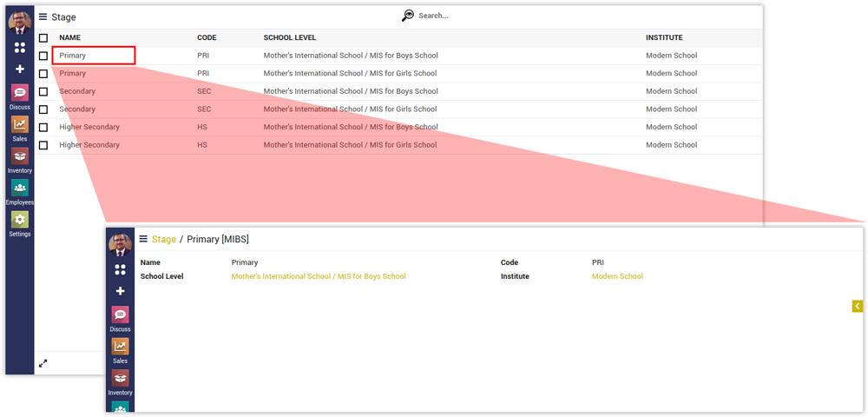Click the apps grid icon in top sidebar

pos(20,48)
